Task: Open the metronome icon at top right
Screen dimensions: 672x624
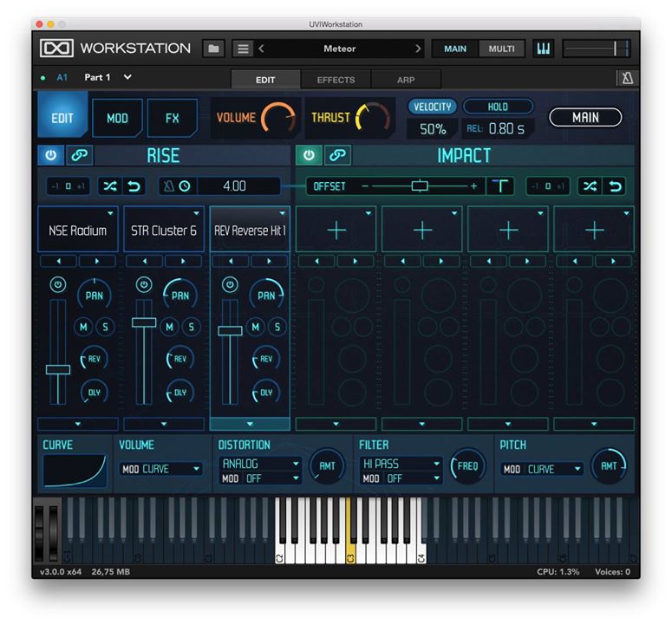Action: point(627,78)
